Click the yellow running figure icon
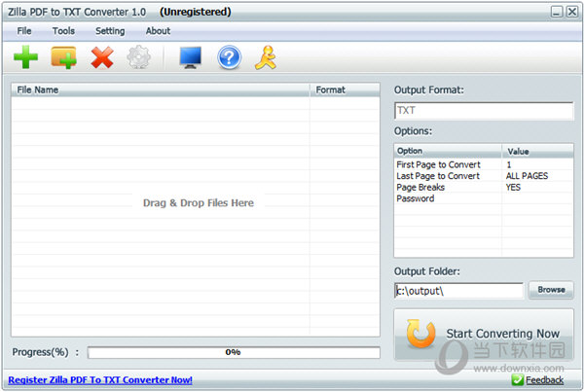This screenshot has height=392, width=584. [x=266, y=57]
